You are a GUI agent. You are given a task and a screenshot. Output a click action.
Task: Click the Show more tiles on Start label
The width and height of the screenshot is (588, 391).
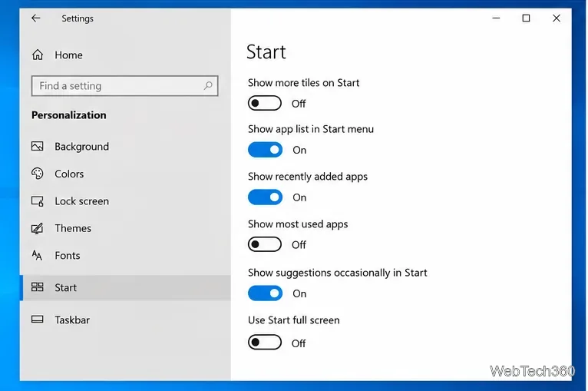click(303, 82)
